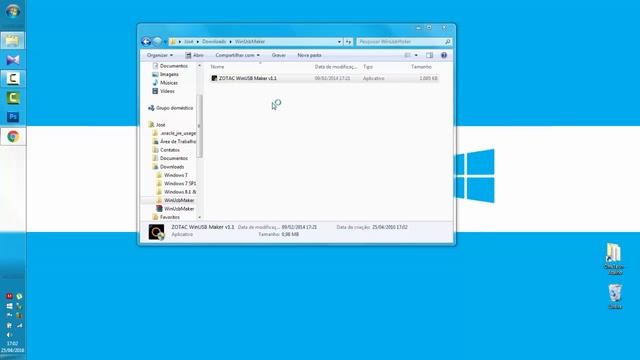Screen dimensions: 640x360
Task: Open the Compartilhar com menu
Action: click(237, 55)
